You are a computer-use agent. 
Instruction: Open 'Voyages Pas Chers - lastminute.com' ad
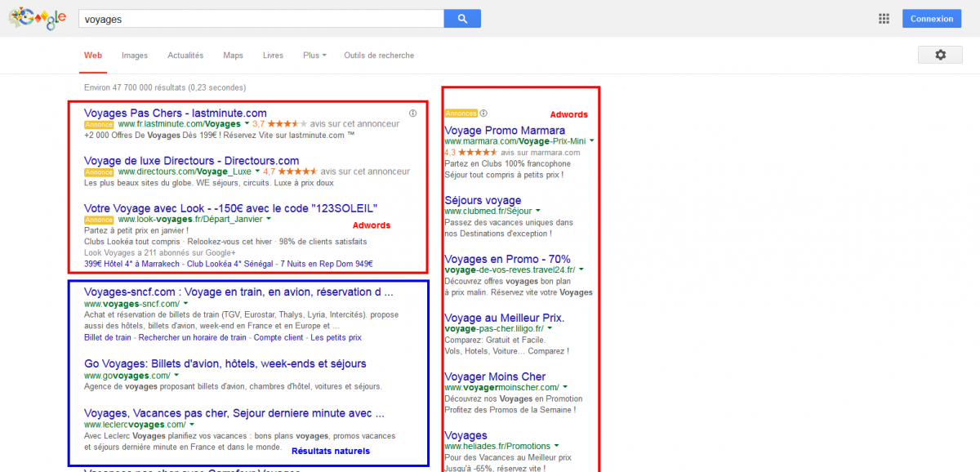[x=176, y=113]
